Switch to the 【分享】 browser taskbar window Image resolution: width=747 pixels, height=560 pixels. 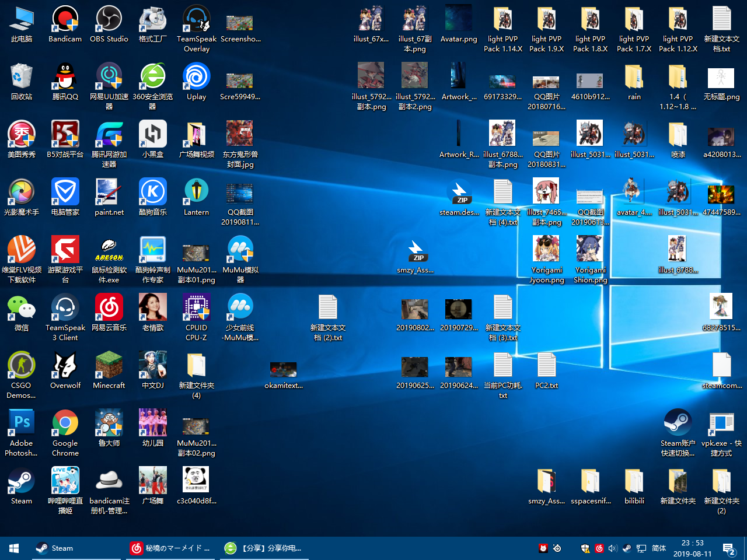pyautogui.click(x=266, y=548)
